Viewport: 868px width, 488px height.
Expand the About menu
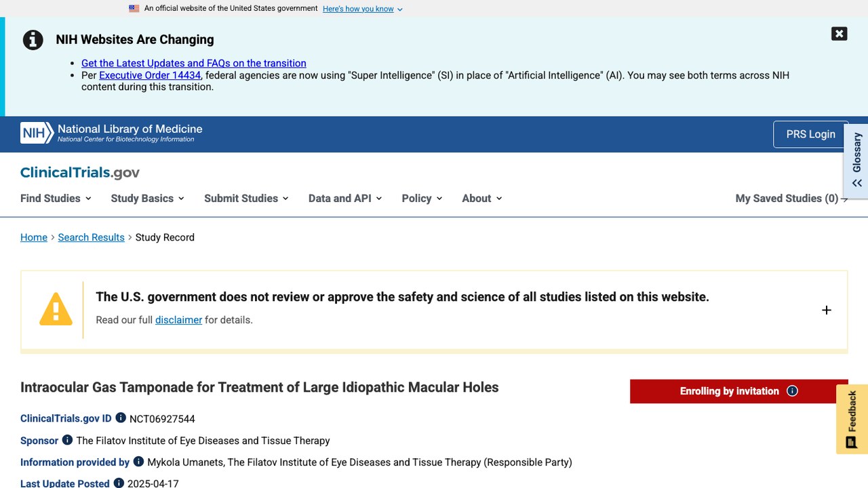click(482, 198)
